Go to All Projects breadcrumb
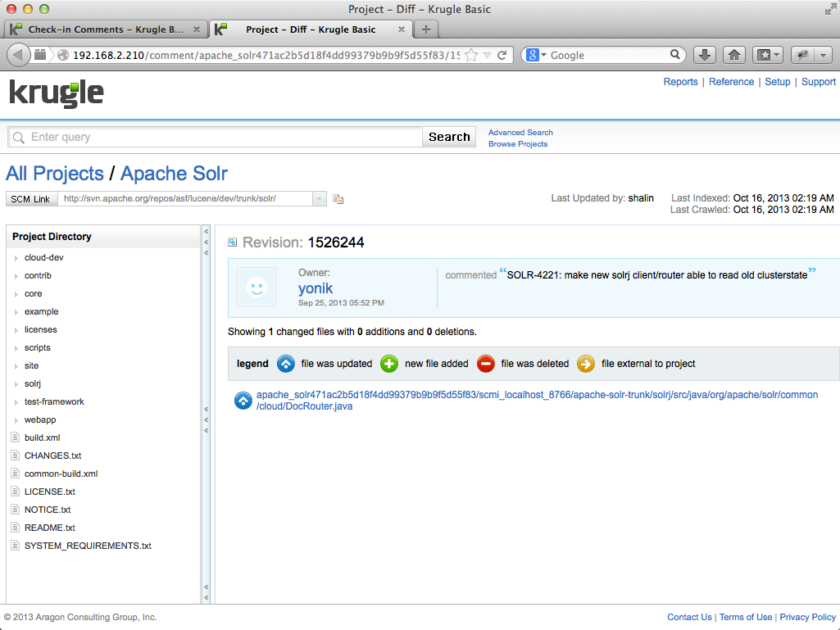This screenshot has width=840, height=630. tap(55, 174)
